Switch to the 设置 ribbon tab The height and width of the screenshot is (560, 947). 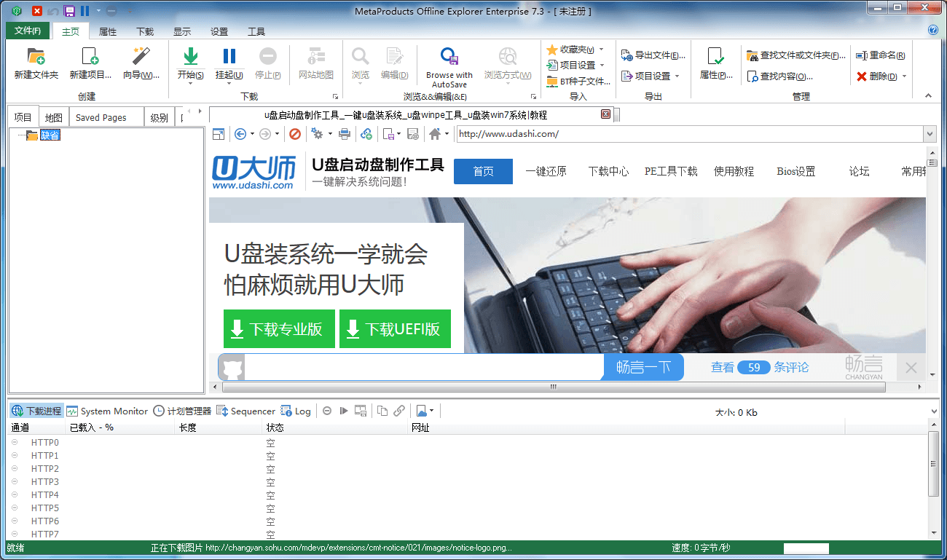219,31
